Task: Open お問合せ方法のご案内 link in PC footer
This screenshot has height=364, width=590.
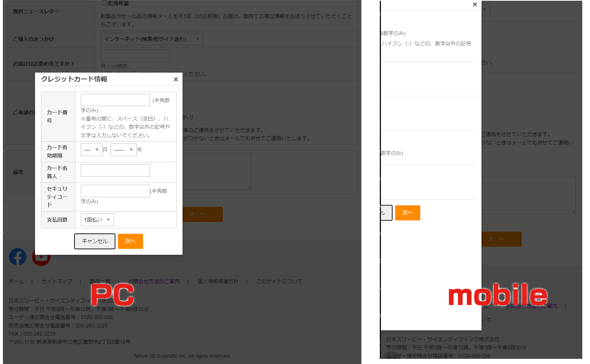Action: [x=154, y=281]
